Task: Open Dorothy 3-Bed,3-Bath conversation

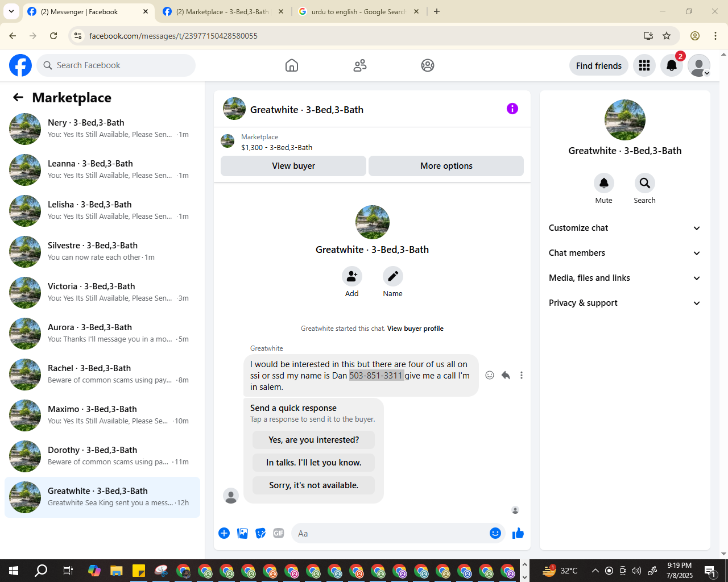Action: point(102,456)
